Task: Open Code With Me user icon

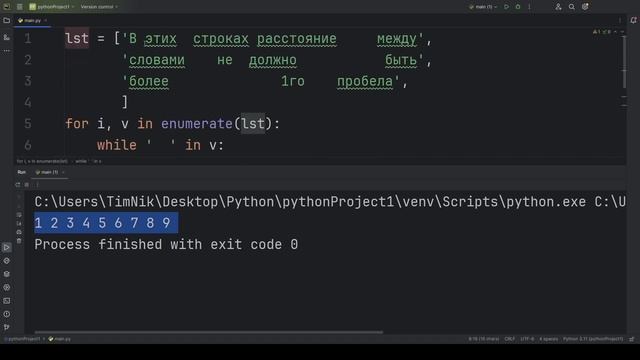Action: [x=558, y=7]
